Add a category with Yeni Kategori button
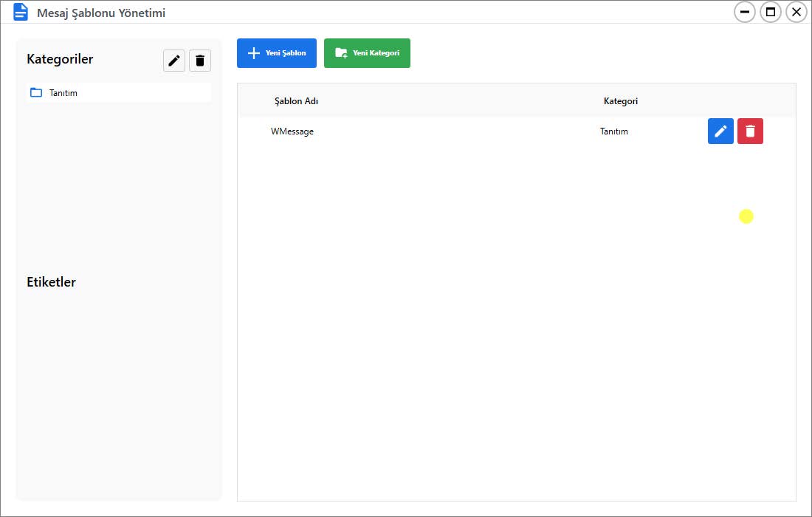Image resolution: width=812 pixels, height=517 pixels. click(367, 53)
